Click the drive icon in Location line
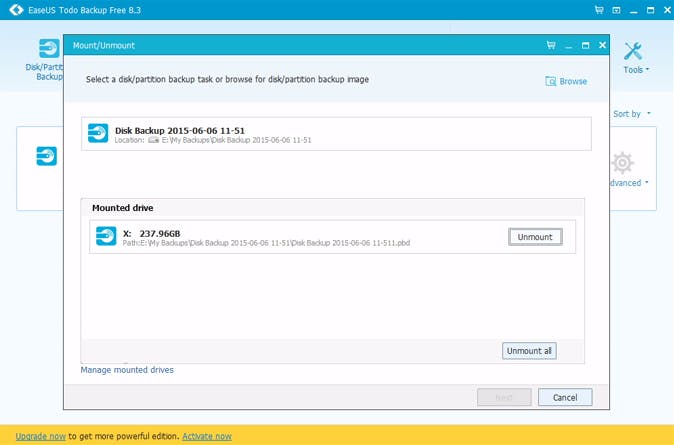 (153, 140)
